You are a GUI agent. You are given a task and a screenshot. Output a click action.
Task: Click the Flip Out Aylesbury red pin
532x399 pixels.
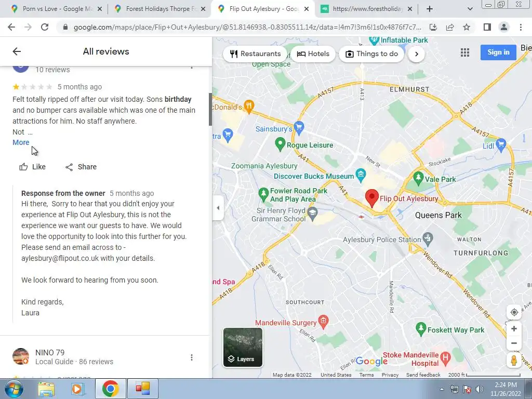(372, 198)
